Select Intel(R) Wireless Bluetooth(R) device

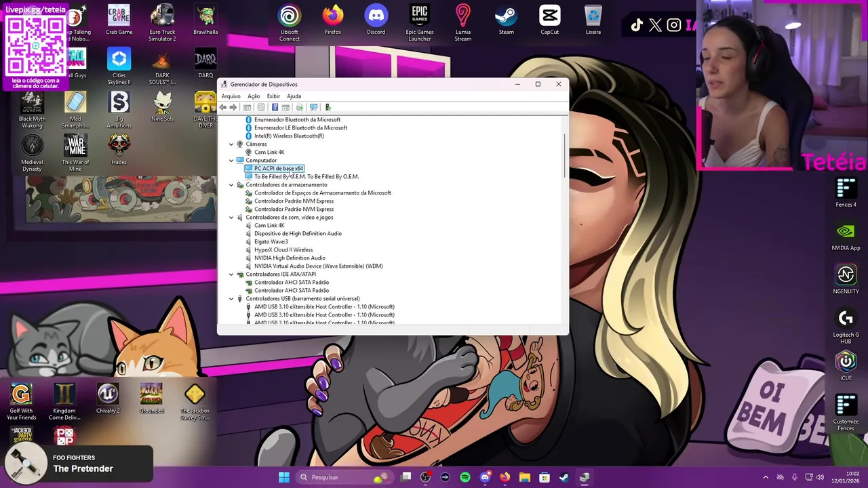tap(289, 136)
